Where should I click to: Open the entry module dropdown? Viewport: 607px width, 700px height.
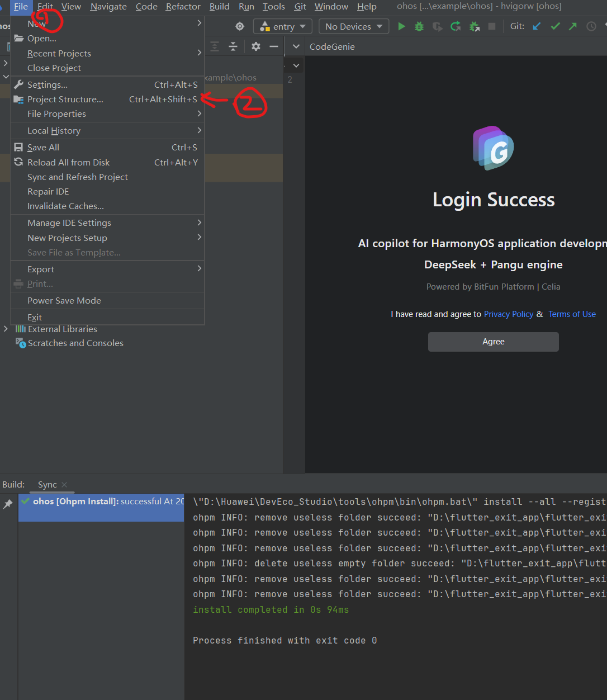283,26
